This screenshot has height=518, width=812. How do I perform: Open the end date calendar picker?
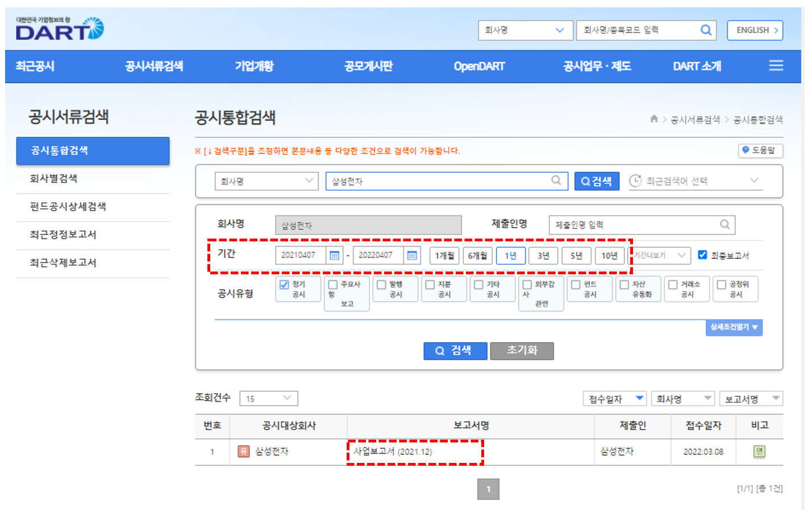412,256
